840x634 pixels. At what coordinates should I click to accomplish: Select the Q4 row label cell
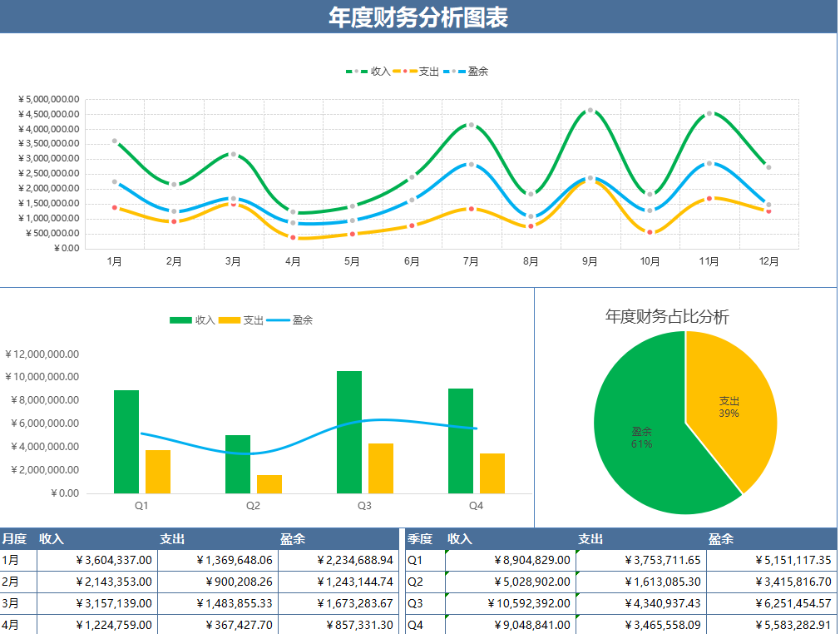(x=425, y=625)
